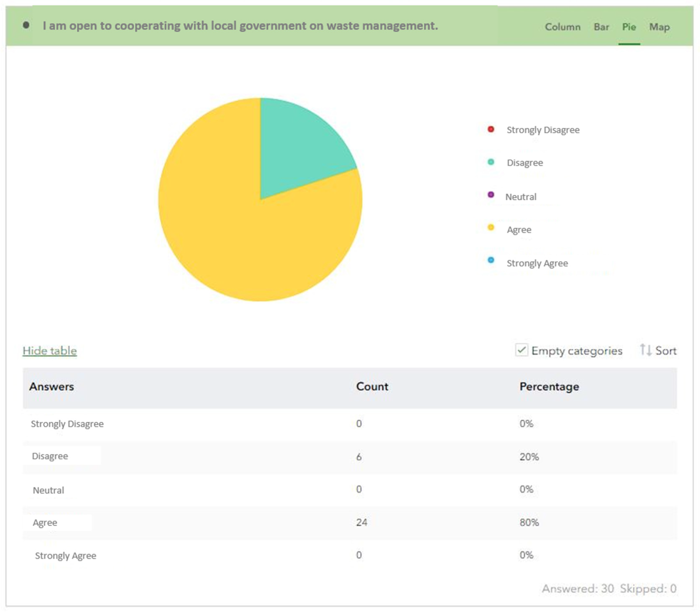The image size is (700, 614).
Task: Switch to the Bar chart tab
Action: (601, 27)
